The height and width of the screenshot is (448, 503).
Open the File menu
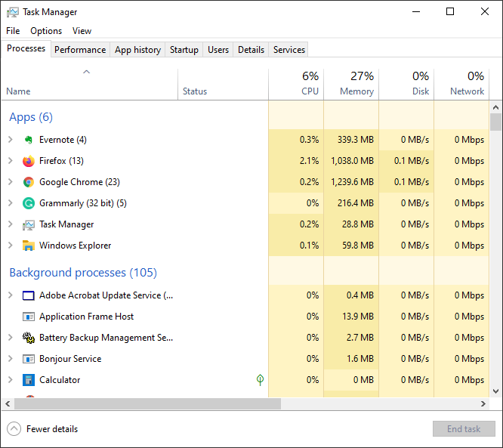pyautogui.click(x=13, y=31)
